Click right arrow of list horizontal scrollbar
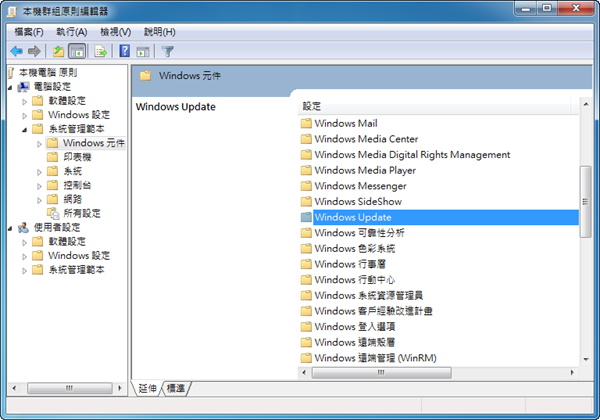The width and height of the screenshot is (600, 420). pyautogui.click(x=572, y=372)
